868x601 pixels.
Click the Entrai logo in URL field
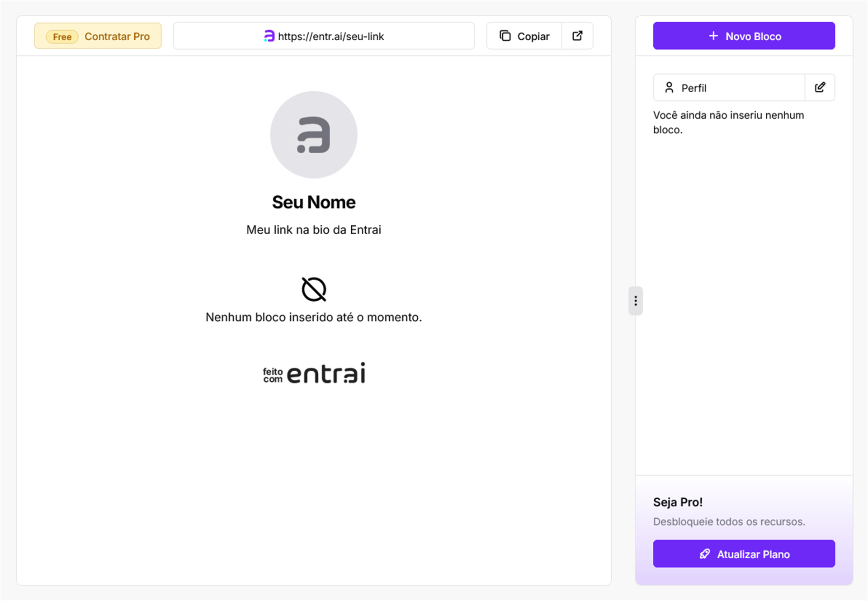click(269, 36)
